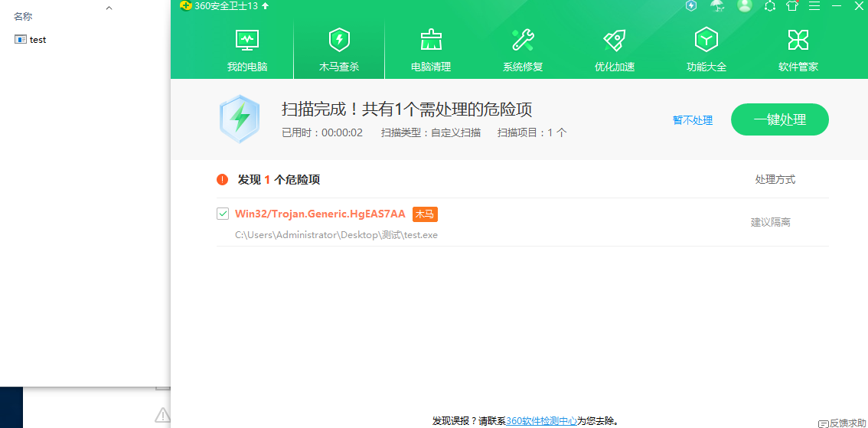The image size is (868, 428).
Task: Click the 扫描项目：1 个 text
Action: coord(532,133)
